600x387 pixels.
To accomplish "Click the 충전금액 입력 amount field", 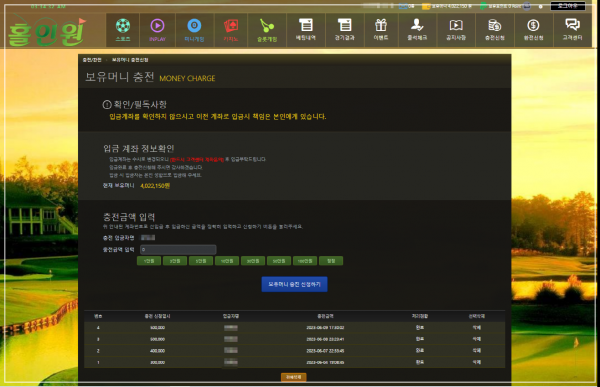I will [x=178, y=250].
